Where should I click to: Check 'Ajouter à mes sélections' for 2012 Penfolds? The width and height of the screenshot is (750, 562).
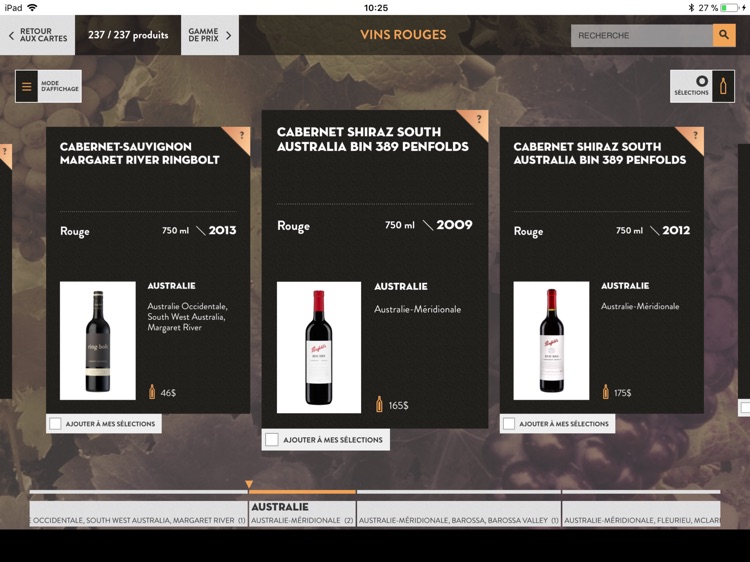pos(509,424)
